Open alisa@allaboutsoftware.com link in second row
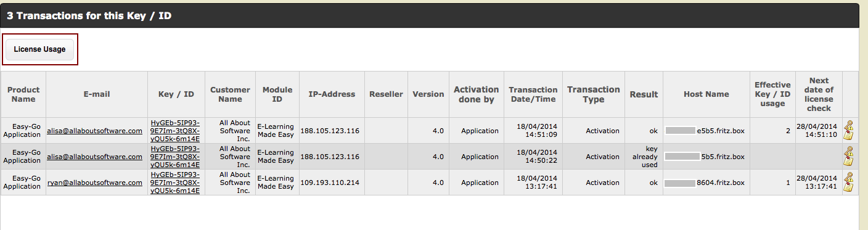Viewport: 868px width, 230px height. point(95,157)
